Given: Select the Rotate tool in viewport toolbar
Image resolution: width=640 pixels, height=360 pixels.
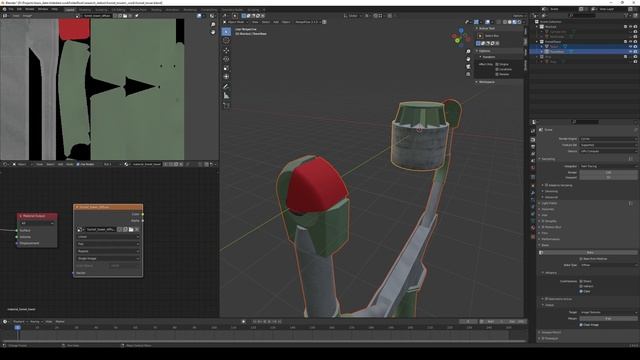Looking at the screenshot, I should pos(226,59).
